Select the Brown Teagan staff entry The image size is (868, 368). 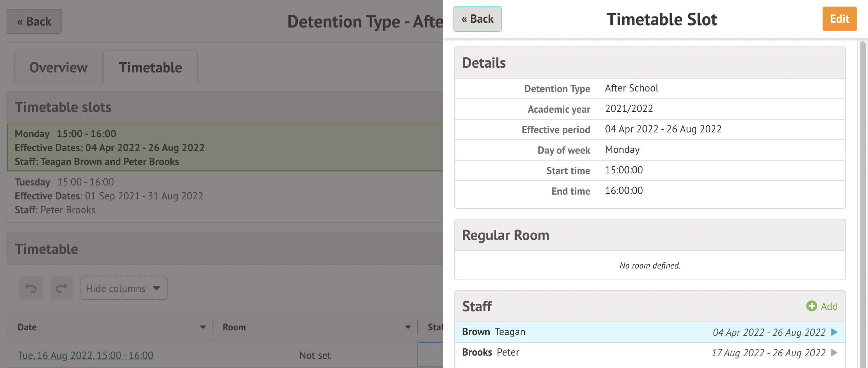(494, 332)
